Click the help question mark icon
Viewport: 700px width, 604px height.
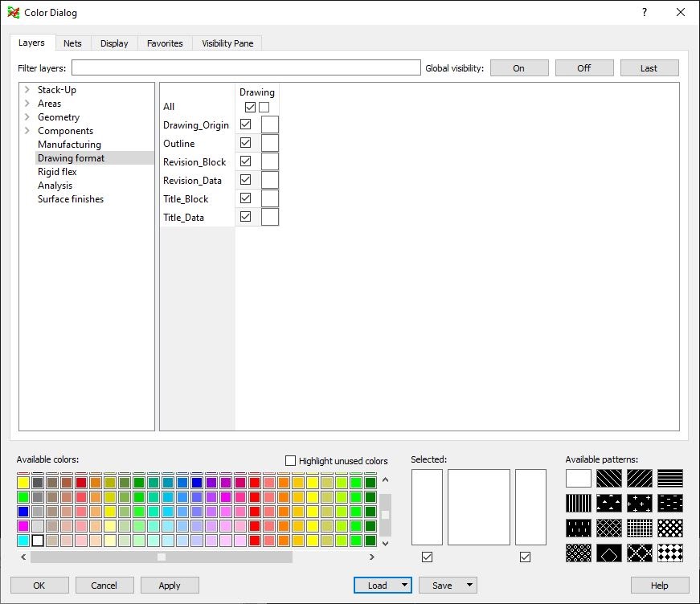click(645, 12)
